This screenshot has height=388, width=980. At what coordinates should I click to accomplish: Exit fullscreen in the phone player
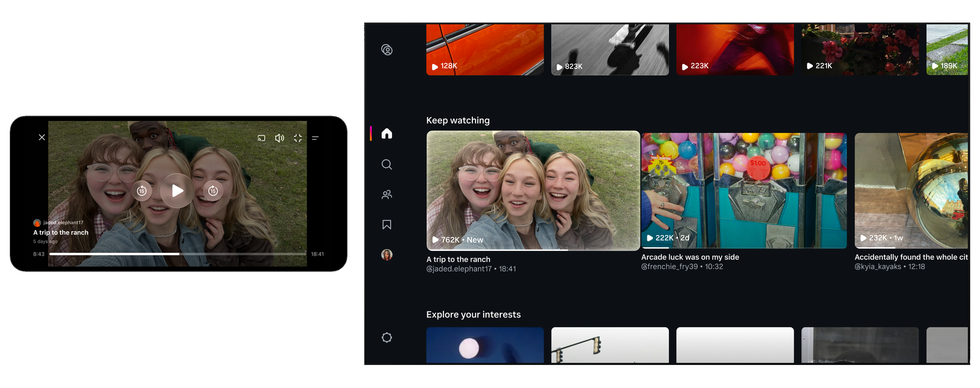click(x=298, y=138)
